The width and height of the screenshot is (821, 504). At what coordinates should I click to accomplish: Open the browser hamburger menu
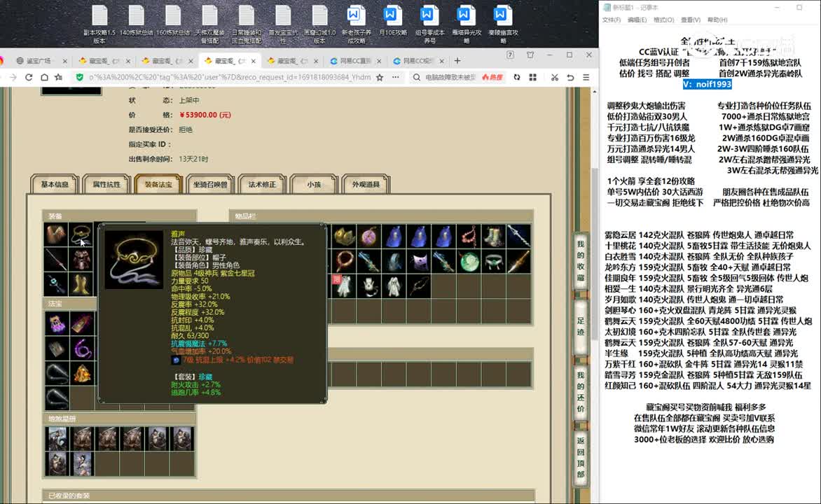point(586,77)
